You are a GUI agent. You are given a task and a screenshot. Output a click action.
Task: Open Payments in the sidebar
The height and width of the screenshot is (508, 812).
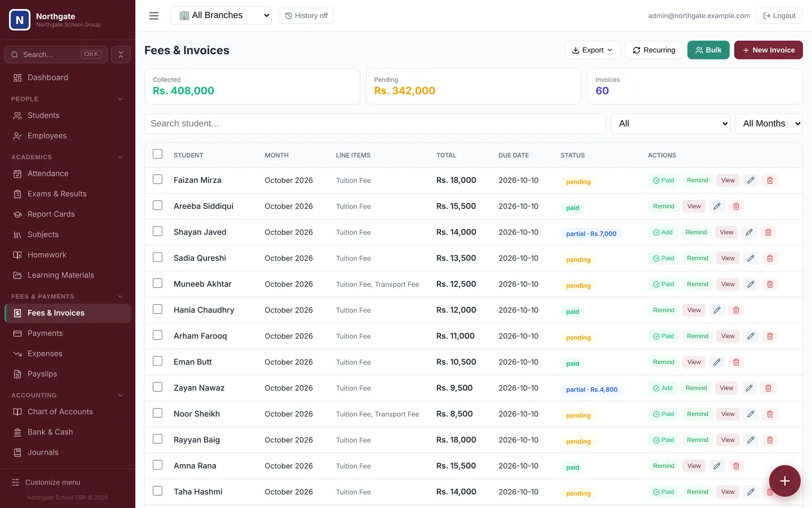pyautogui.click(x=68, y=333)
